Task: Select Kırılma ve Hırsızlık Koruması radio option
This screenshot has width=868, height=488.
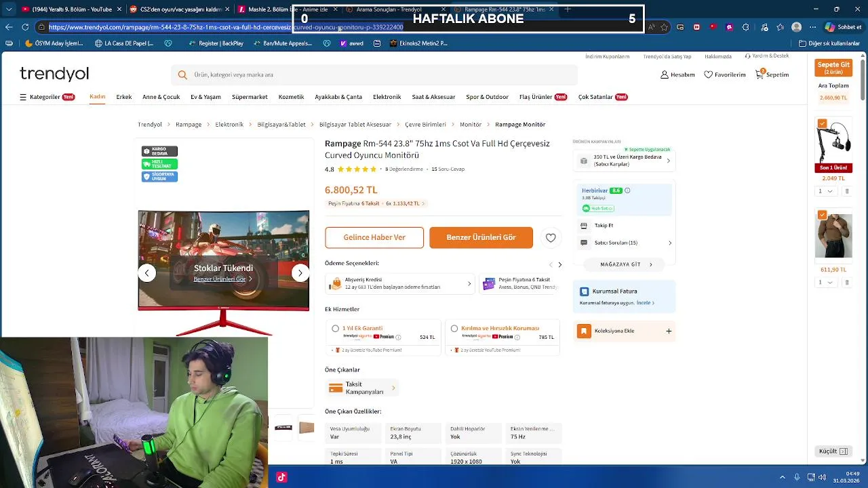Action: 454,329
